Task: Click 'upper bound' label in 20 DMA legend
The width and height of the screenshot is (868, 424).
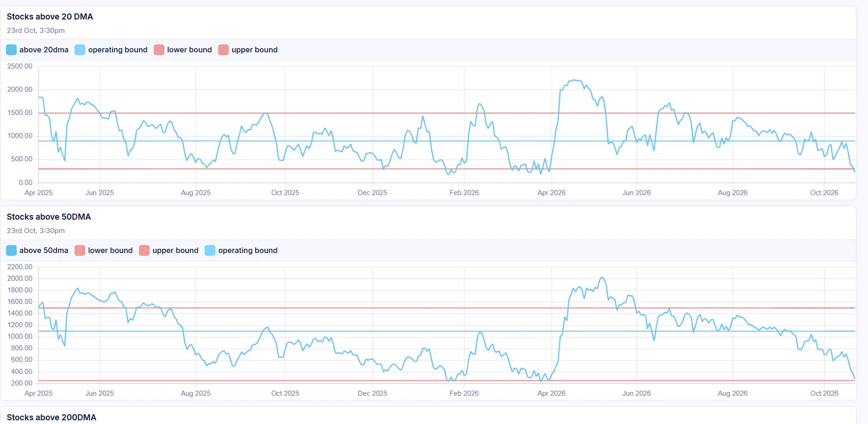Action: coord(255,50)
